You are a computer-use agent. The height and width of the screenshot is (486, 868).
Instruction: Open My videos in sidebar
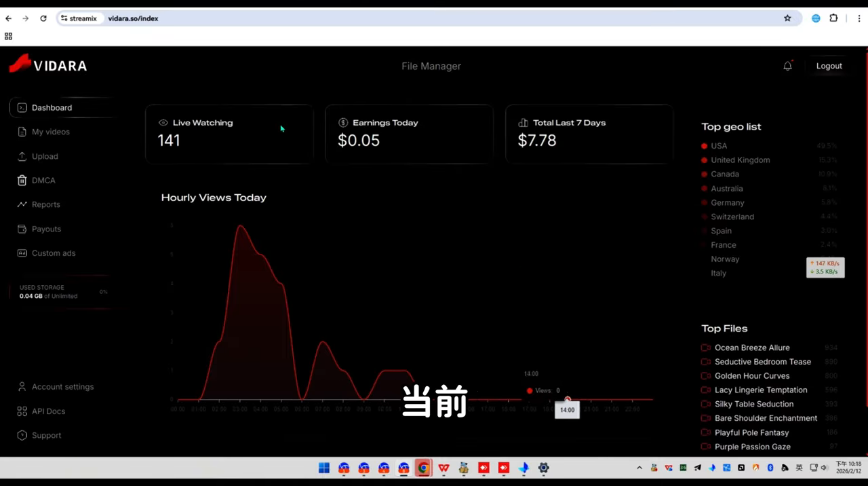(51, 132)
